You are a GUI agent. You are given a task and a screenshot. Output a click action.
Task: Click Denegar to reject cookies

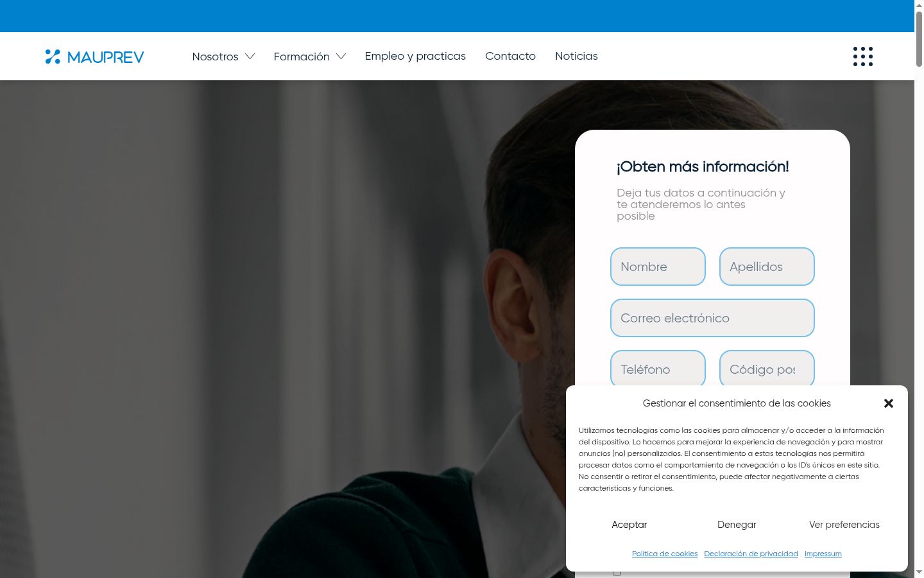point(737,525)
